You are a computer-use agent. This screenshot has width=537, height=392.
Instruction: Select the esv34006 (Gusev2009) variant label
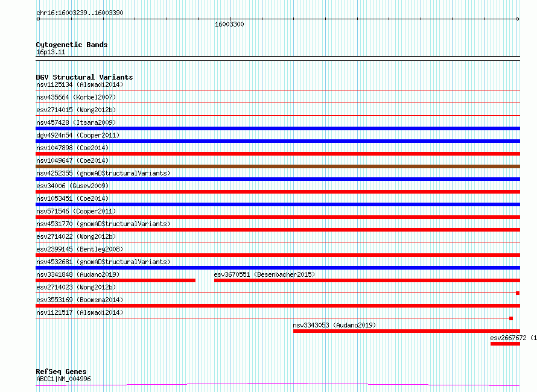(72, 186)
